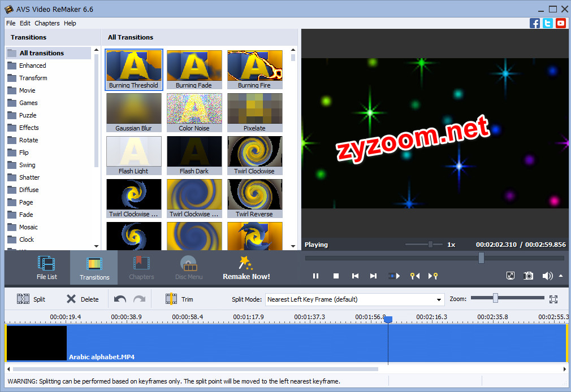
Task: Switch to the Transitions panel
Action: click(x=94, y=268)
